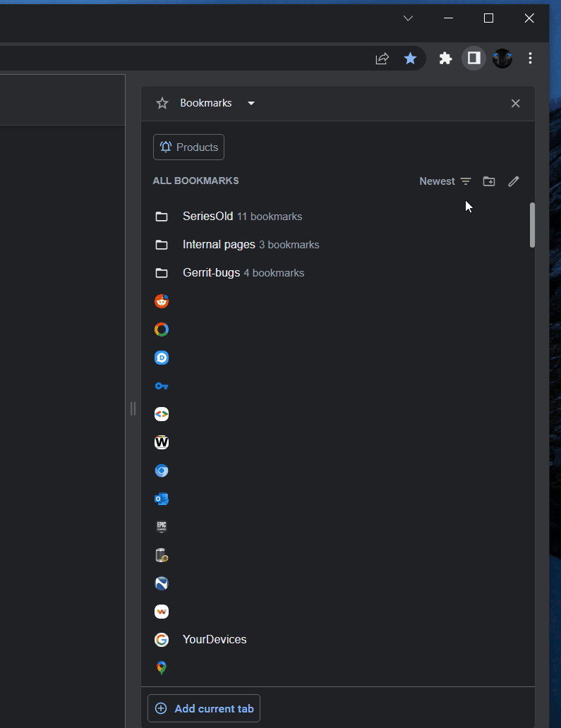Click the blue bookmark star in address bar

410,58
